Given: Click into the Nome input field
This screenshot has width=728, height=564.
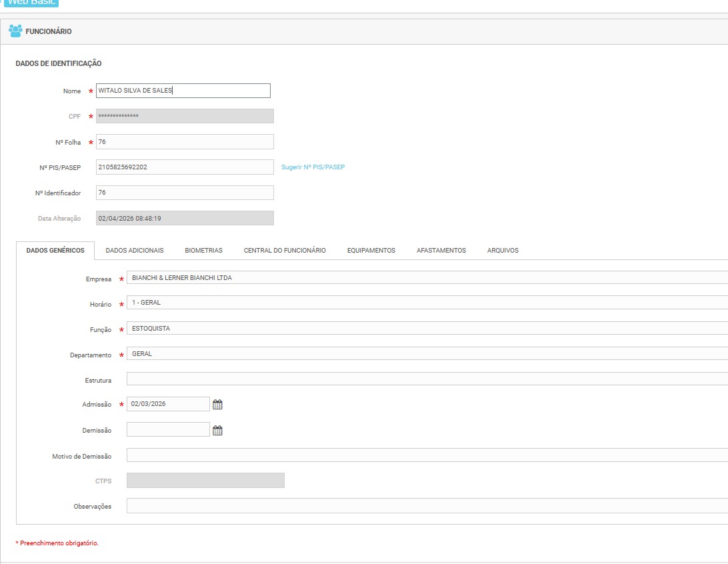Looking at the screenshot, I should (x=183, y=91).
